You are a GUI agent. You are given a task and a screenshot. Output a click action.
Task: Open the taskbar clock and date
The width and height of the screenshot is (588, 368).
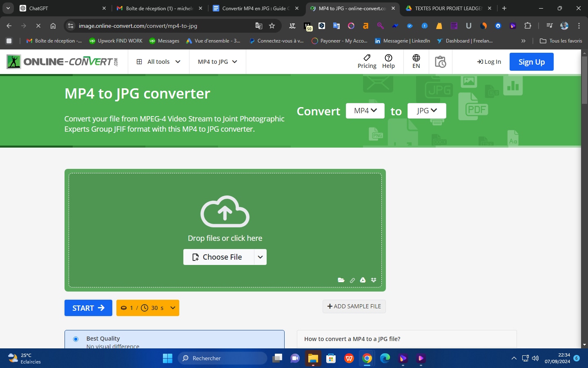pyautogui.click(x=557, y=358)
